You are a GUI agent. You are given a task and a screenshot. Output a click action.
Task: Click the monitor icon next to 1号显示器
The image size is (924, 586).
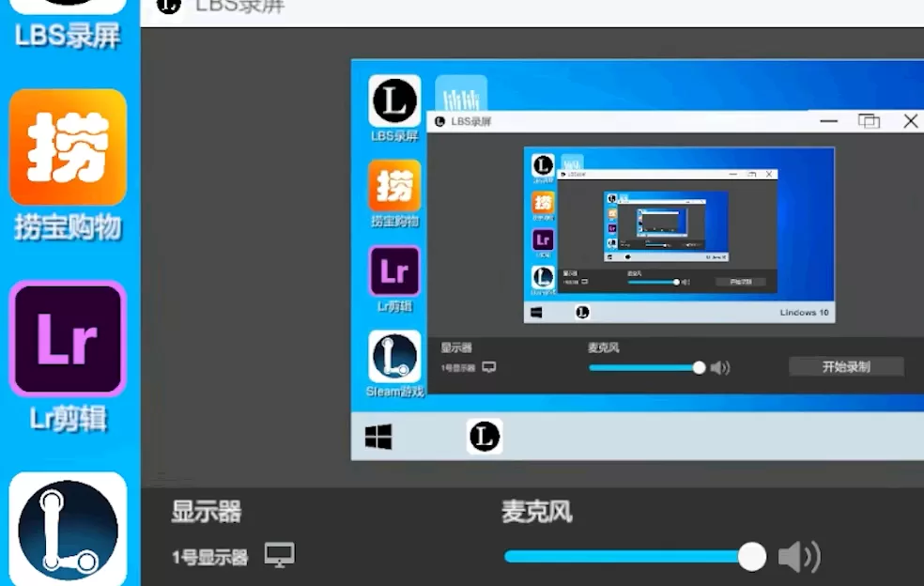[279, 555]
